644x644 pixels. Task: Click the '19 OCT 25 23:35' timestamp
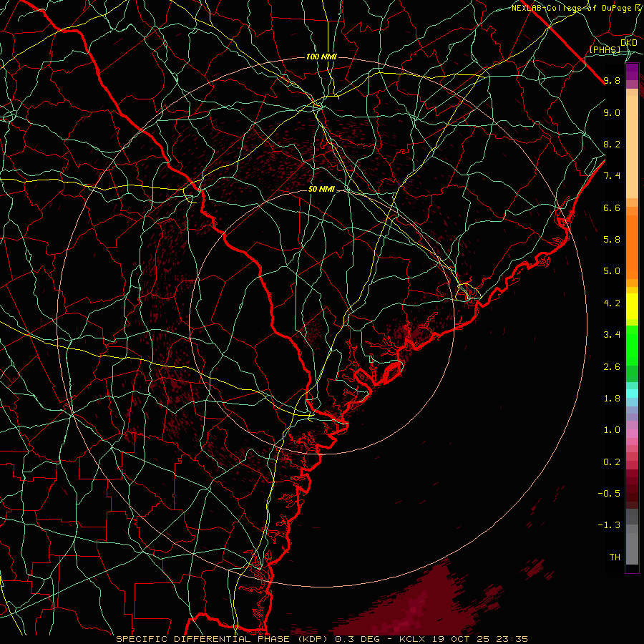coord(479,639)
